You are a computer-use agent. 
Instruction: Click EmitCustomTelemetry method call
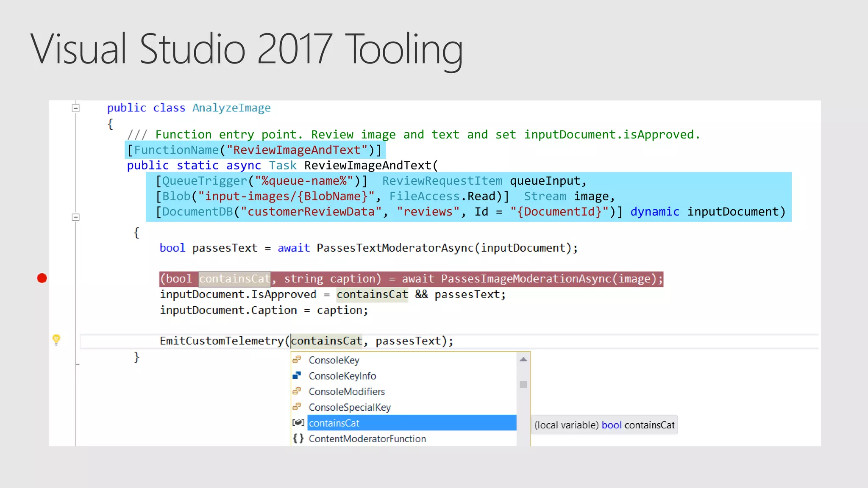[x=222, y=341]
